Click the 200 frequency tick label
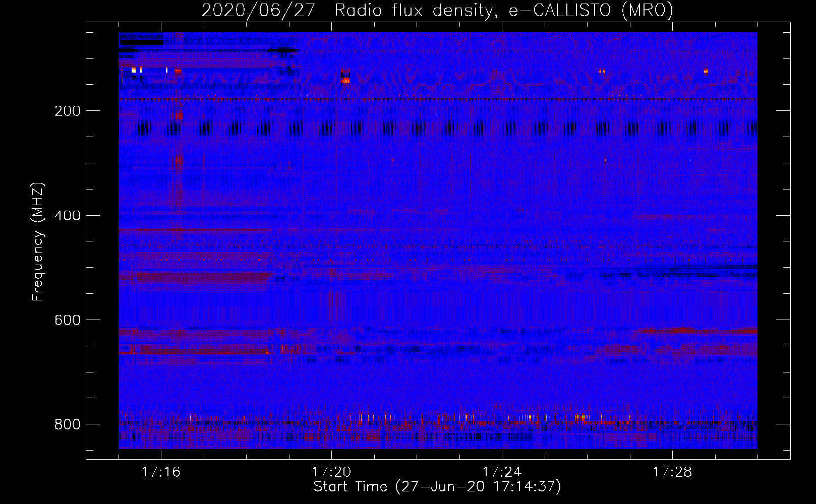The image size is (816, 504). point(68,111)
